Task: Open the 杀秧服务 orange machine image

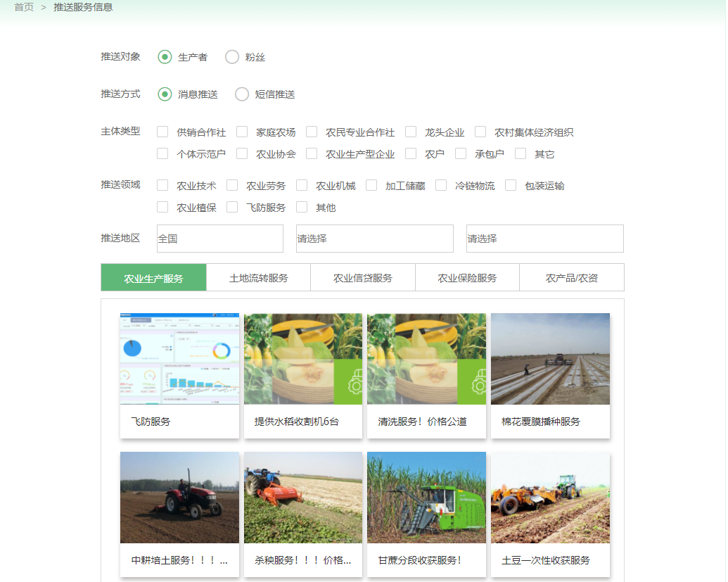Action: pos(303,497)
